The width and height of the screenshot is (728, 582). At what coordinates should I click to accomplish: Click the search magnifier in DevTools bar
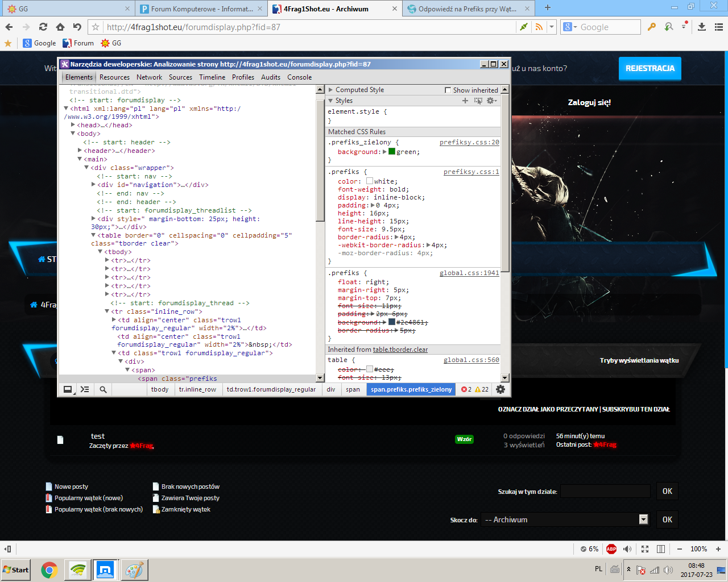click(x=103, y=389)
